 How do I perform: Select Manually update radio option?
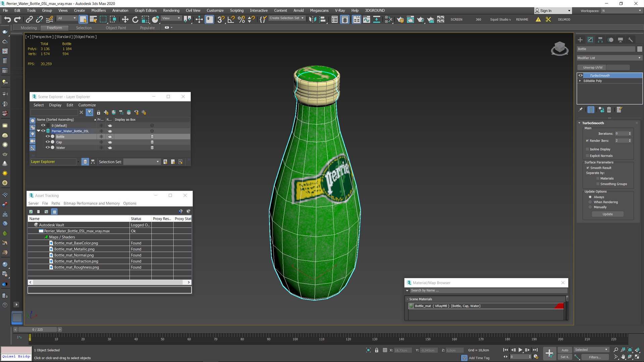tap(590, 207)
